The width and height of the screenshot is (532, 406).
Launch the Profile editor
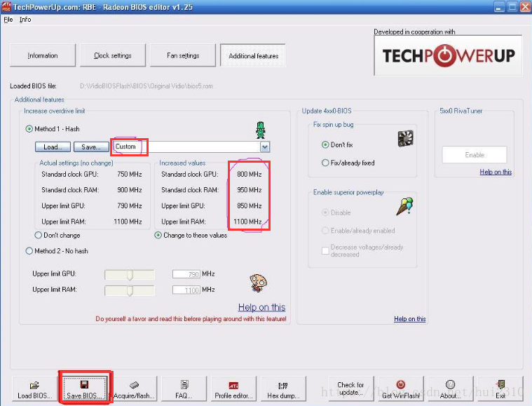pyautogui.click(x=233, y=389)
